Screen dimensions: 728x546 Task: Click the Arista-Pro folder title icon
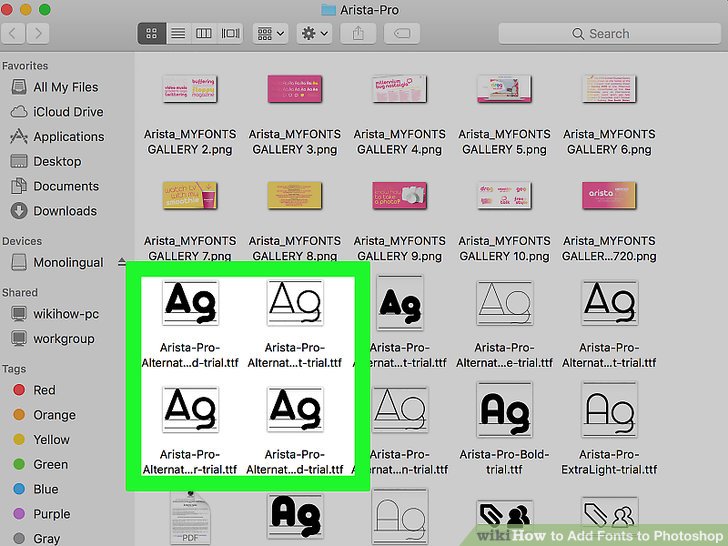click(x=329, y=10)
